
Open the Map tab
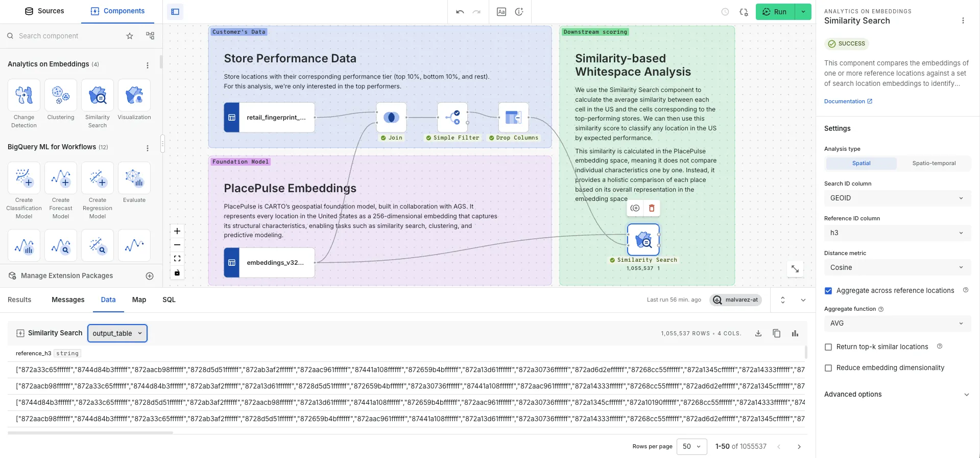click(139, 300)
